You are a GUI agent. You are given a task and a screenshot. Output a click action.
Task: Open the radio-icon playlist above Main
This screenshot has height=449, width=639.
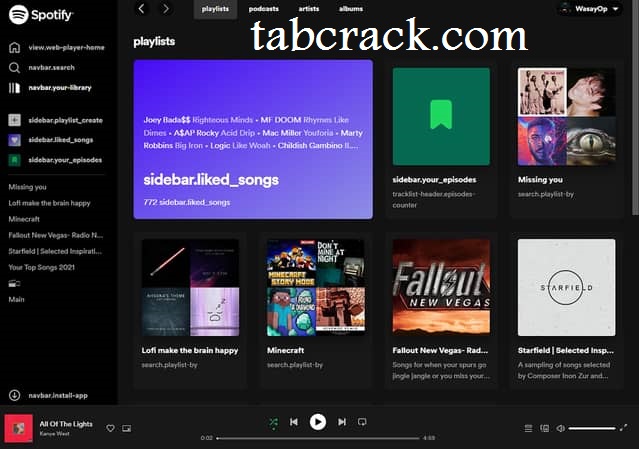coord(14,284)
